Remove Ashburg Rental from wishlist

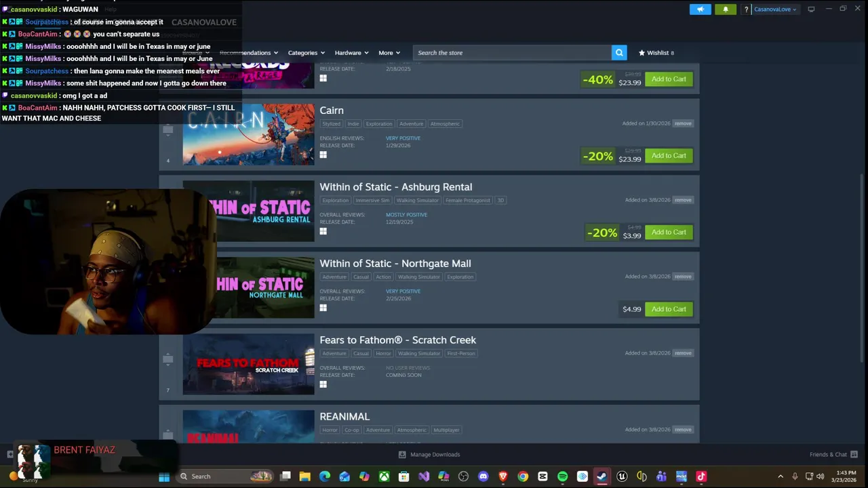coord(683,200)
